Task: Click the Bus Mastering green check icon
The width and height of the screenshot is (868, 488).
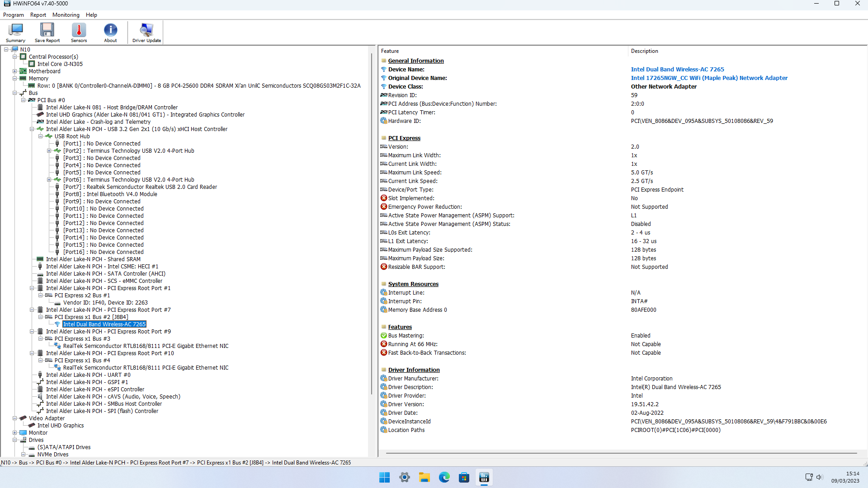Action: click(x=383, y=336)
